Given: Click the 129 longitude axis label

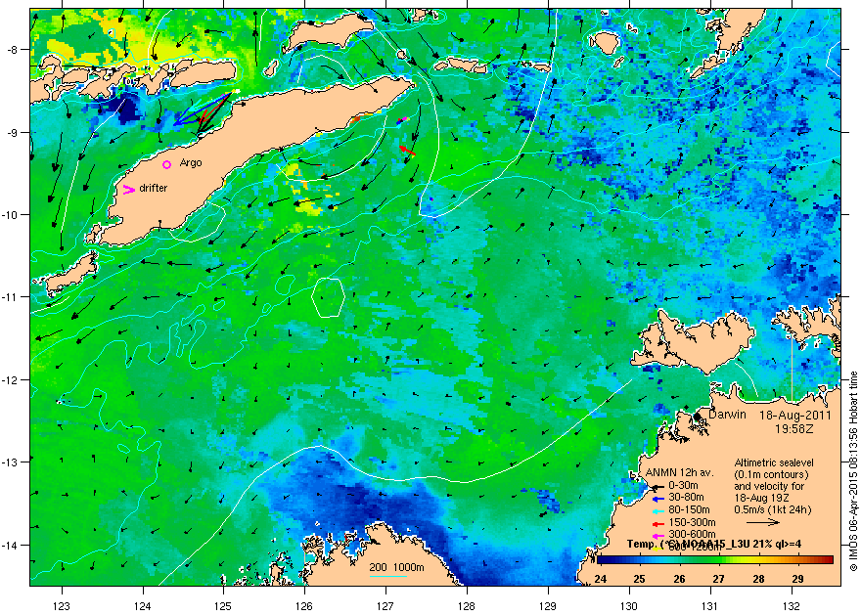Looking at the screenshot, I should 548,606.
